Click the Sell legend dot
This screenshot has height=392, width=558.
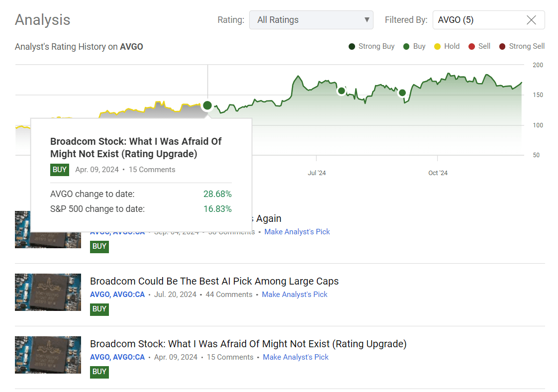point(471,46)
